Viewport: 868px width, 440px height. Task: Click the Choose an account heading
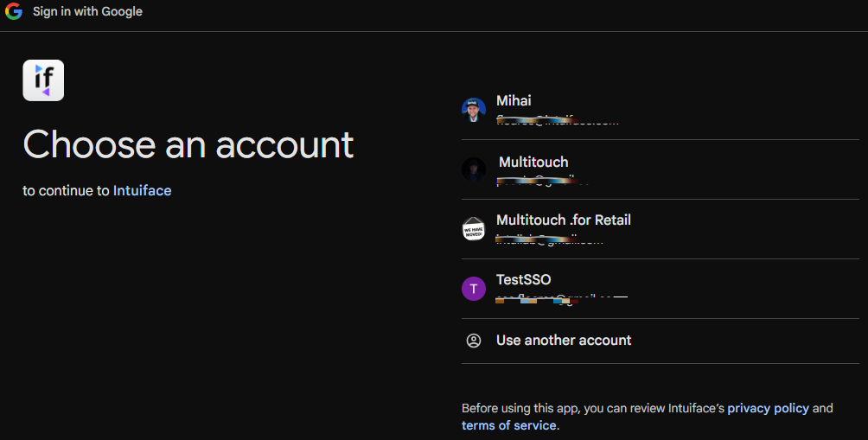[x=188, y=145]
